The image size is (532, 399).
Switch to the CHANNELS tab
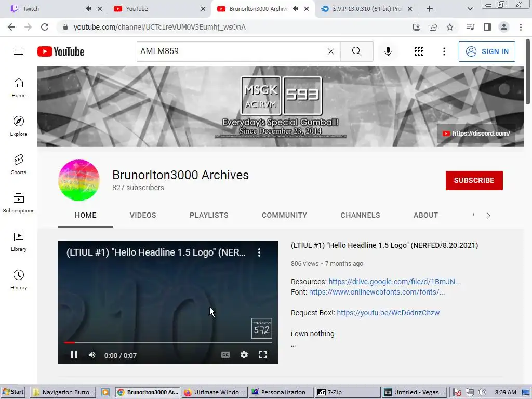tap(361, 215)
